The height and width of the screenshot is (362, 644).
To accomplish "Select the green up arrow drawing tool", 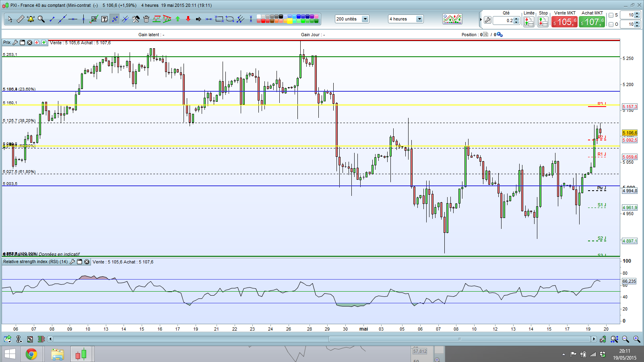I will point(178,19).
